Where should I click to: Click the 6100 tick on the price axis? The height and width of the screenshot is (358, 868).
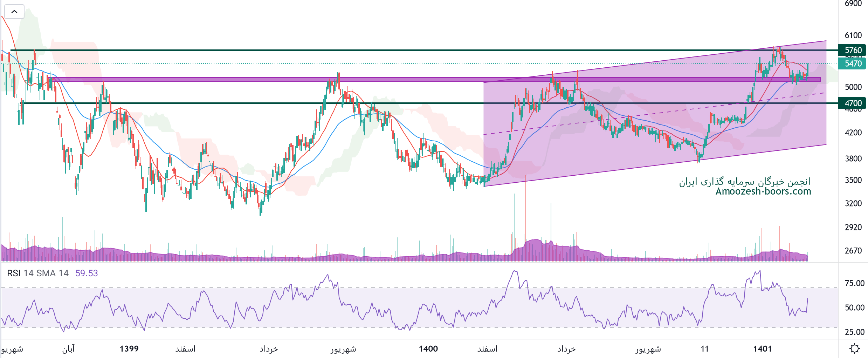(x=853, y=35)
